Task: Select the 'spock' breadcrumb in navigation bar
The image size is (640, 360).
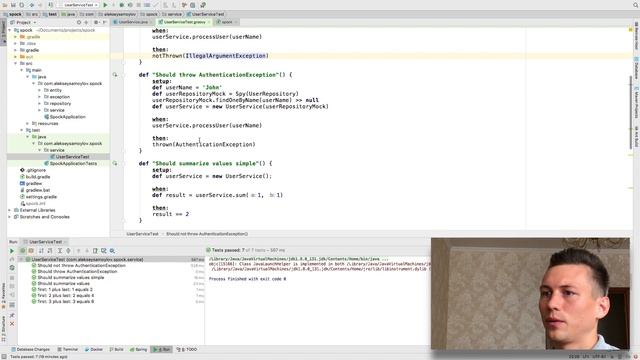Action: click(x=12, y=14)
